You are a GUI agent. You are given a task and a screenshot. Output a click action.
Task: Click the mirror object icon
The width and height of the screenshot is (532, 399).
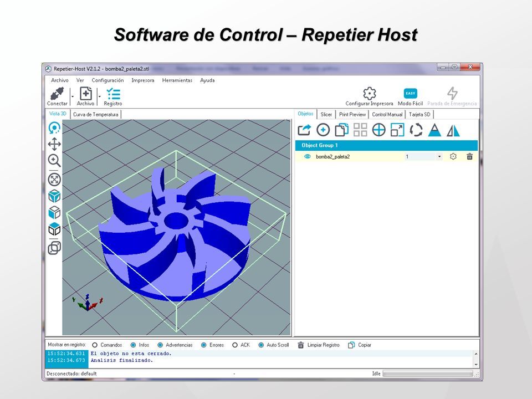pyautogui.click(x=453, y=130)
